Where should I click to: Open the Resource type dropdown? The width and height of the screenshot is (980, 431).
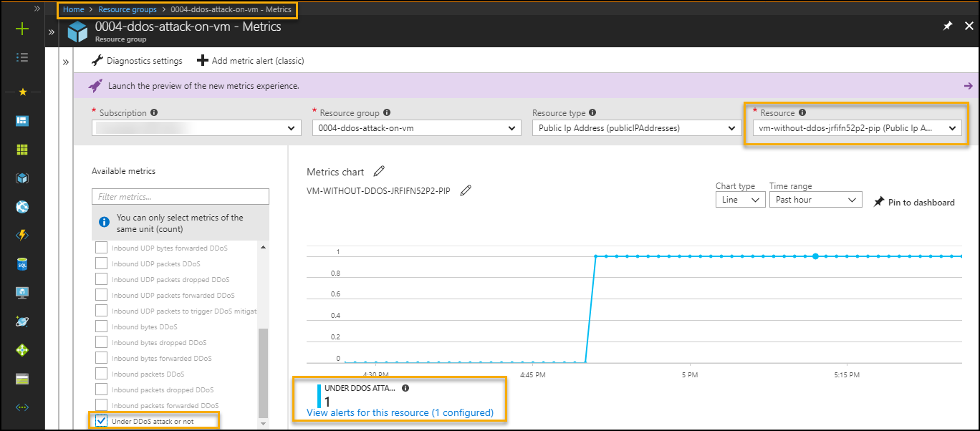click(637, 128)
